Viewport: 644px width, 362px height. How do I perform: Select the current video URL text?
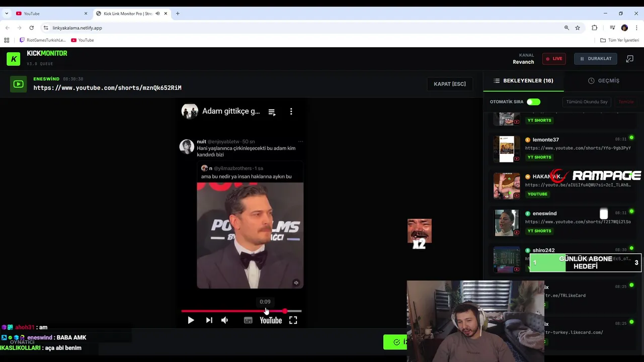click(107, 88)
